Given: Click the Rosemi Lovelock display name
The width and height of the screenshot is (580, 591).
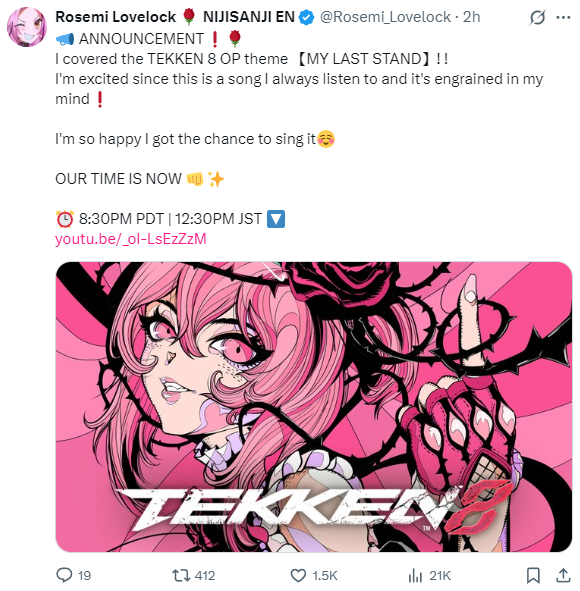Looking at the screenshot, I should 115,17.
